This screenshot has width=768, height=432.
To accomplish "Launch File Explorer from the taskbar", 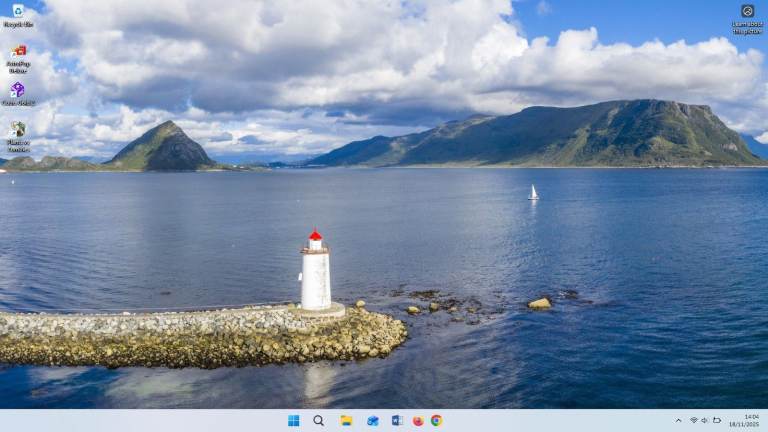I will 346,421.
